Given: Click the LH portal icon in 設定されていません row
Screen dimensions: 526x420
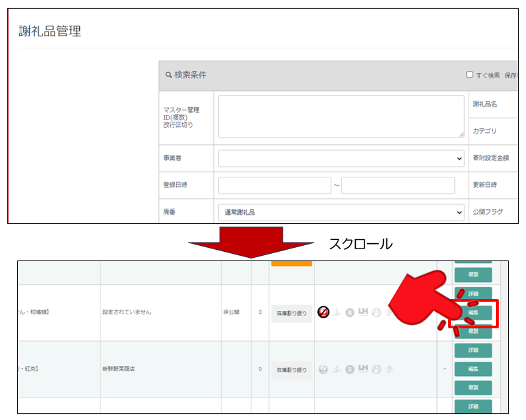Looking at the screenshot, I should pos(363,312).
